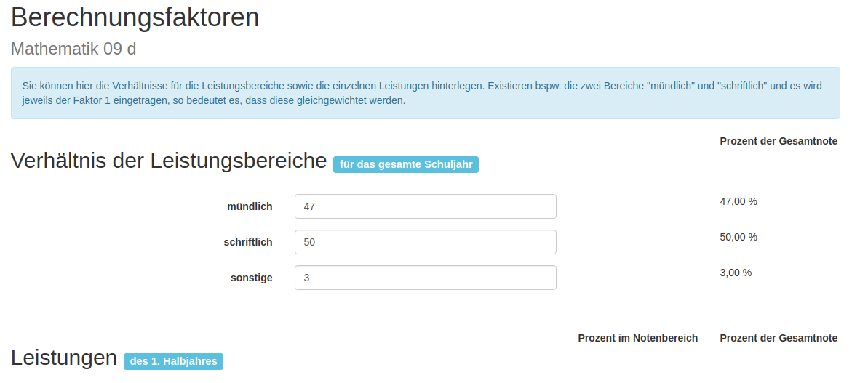
Task: Click the mündlich factor input field
Action: click(425, 206)
